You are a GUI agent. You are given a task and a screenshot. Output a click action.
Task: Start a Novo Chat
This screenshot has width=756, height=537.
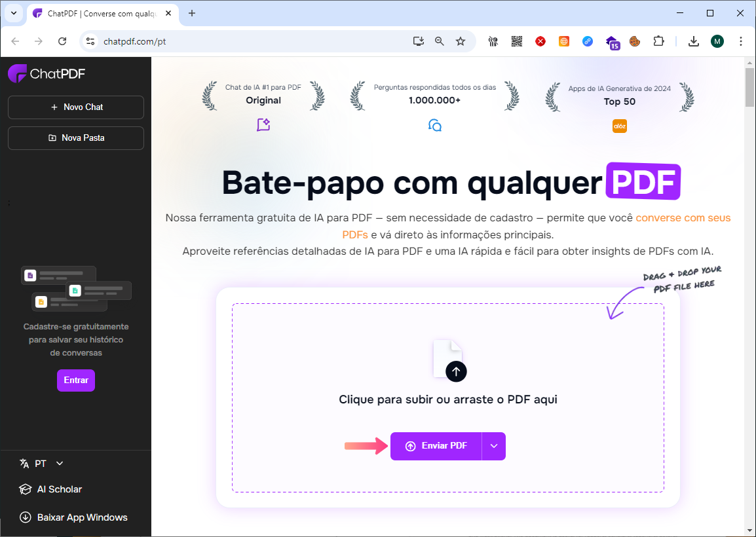[x=76, y=107]
